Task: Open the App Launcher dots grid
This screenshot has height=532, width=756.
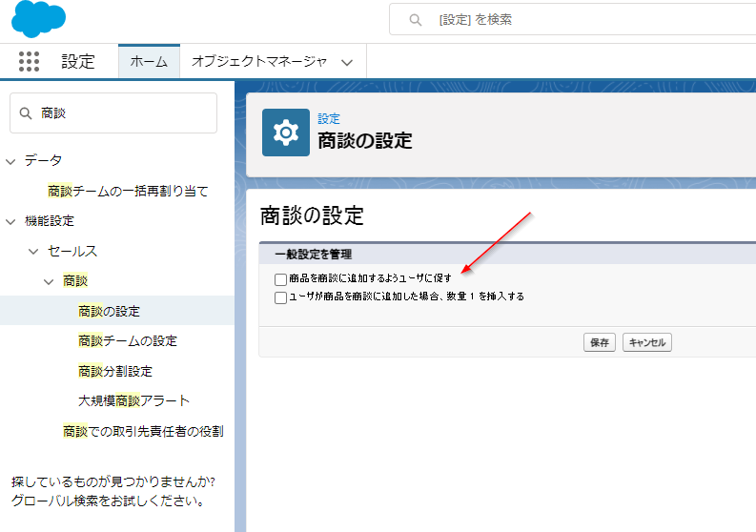Action: point(29,62)
